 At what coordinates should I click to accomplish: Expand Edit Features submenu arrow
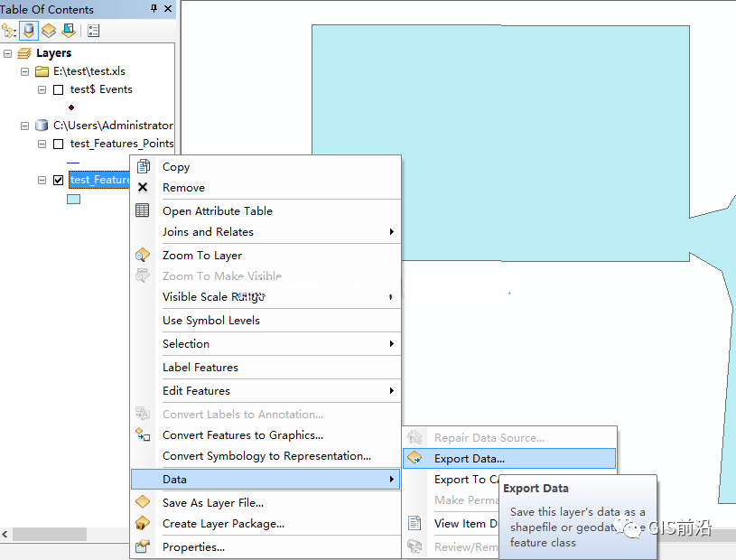[391, 390]
